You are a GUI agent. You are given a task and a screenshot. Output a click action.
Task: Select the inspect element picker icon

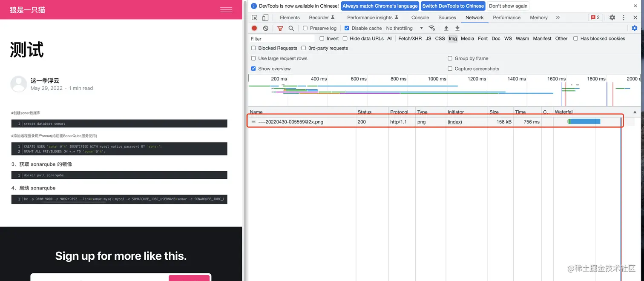(x=255, y=17)
